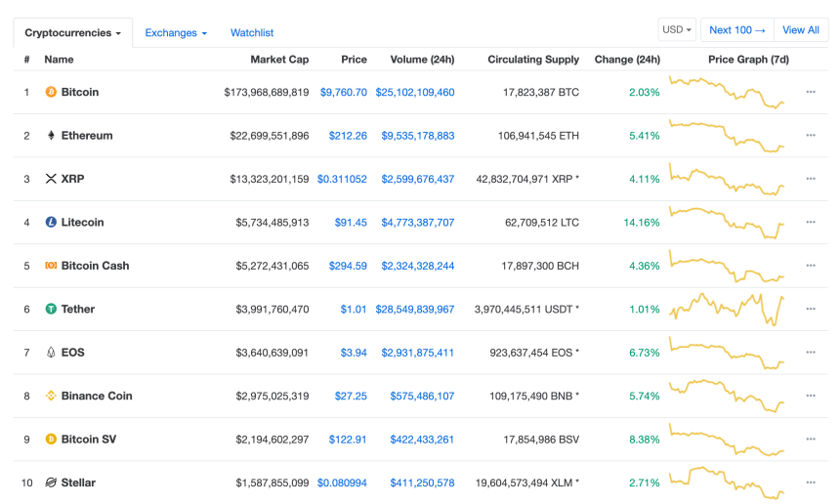
Task: Expand the Exchanges dropdown
Action: (x=176, y=32)
